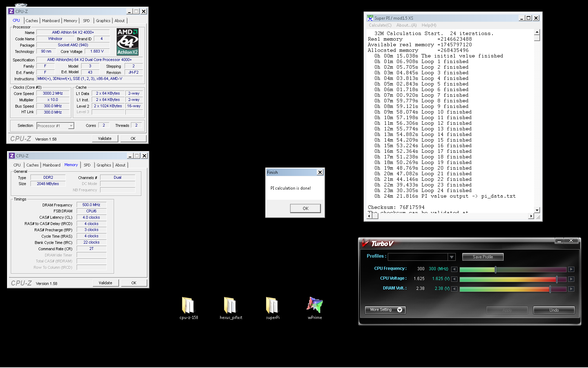Click OK in Memory CPU-Z window
Screen dimensions: 588x368
pyautogui.click(x=134, y=283)
